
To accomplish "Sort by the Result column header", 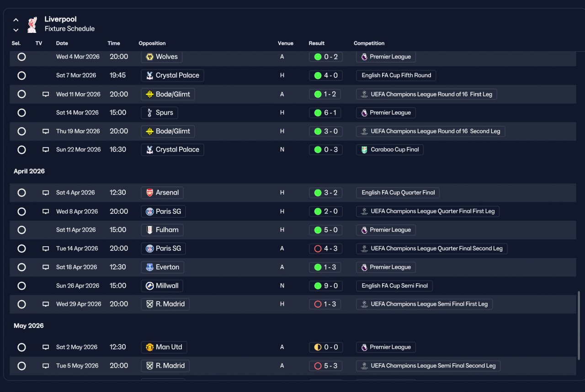I will [x=317, y=43].
